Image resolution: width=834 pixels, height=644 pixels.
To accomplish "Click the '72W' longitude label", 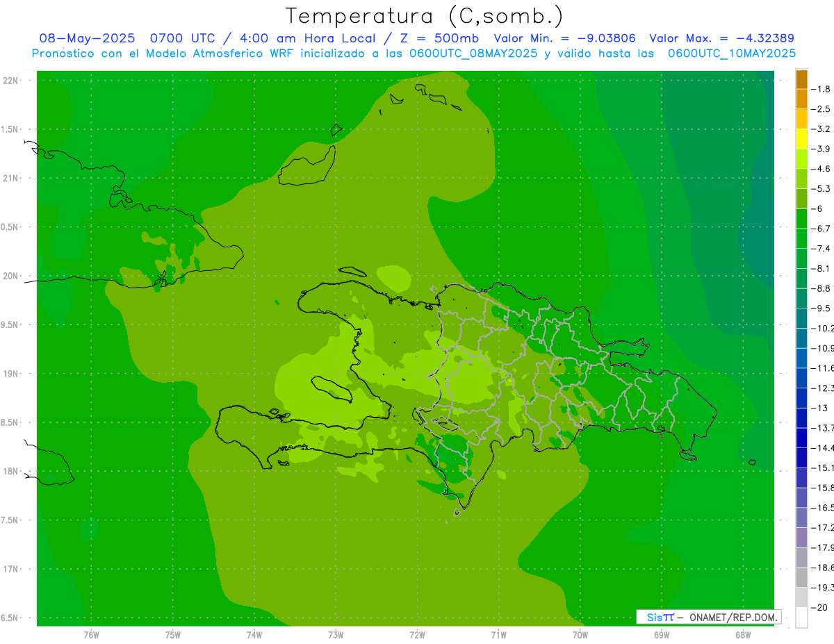I will (x=417, y=635).
